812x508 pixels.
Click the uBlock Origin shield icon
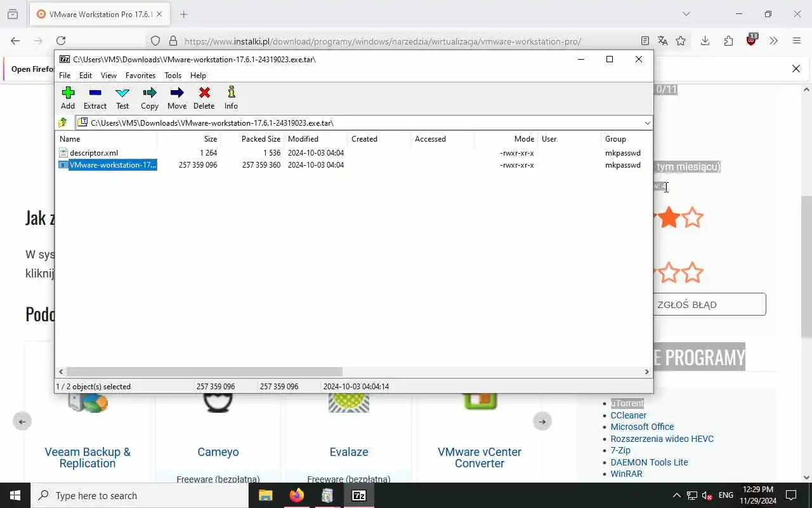pyautogui.click(x=752, y=39)
